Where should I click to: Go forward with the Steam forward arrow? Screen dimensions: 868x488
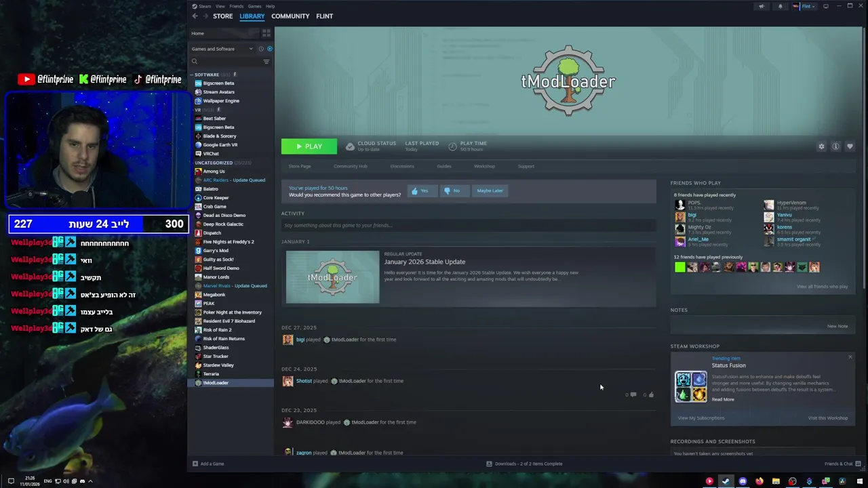204,16
